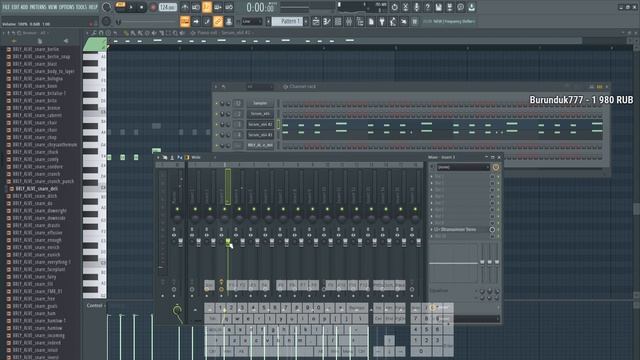Image resolution: width=640 pixels, height=360 pixels.
Task: Click the multilink controllers stamp icon
Action: click(229, 21)
